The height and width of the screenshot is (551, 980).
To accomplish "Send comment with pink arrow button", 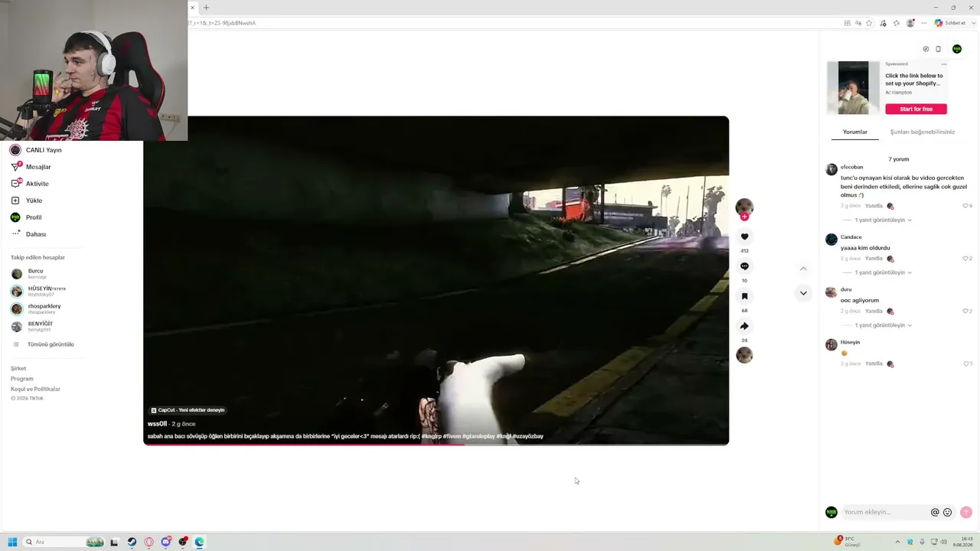I will pyautogui.click(x=966, y=513).
